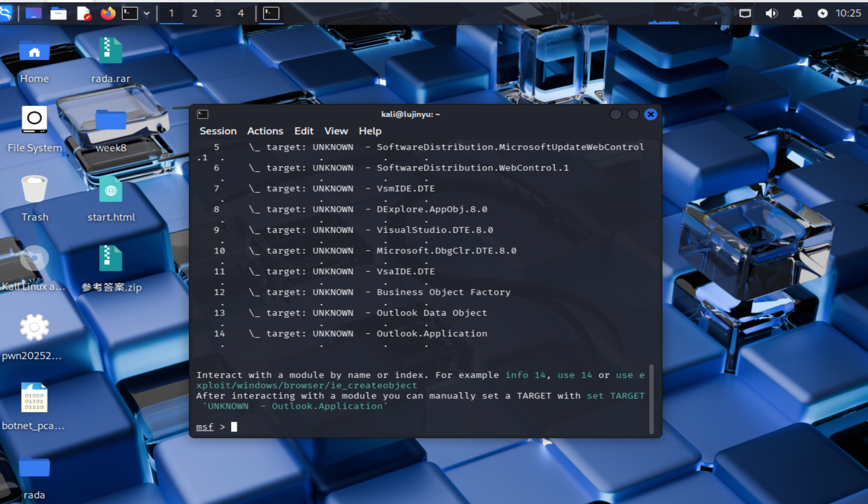The image size is (868, 504).
Task: Open the Session menu in terminal
Action: tap(218, 131)
